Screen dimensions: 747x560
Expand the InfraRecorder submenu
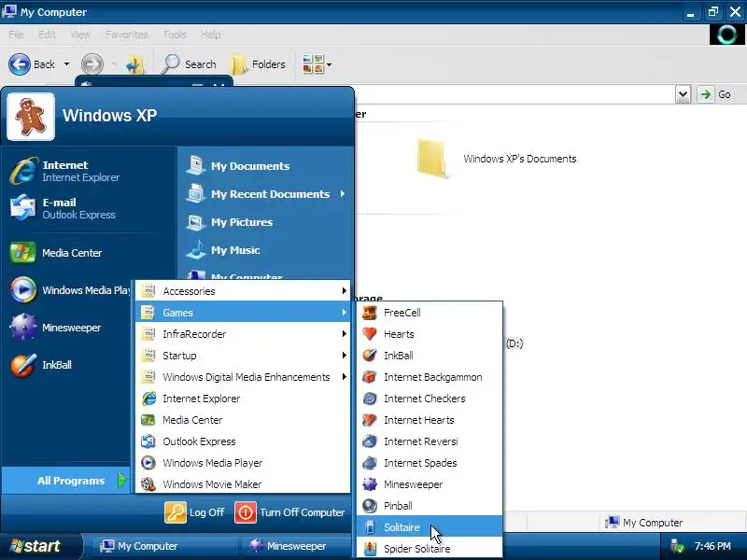243,334
